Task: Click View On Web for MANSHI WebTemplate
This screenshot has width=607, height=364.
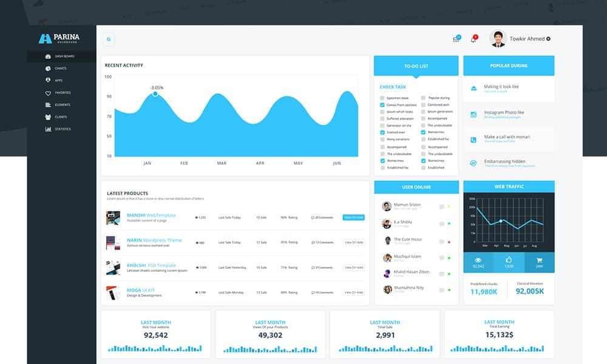Action: (353, 217)
